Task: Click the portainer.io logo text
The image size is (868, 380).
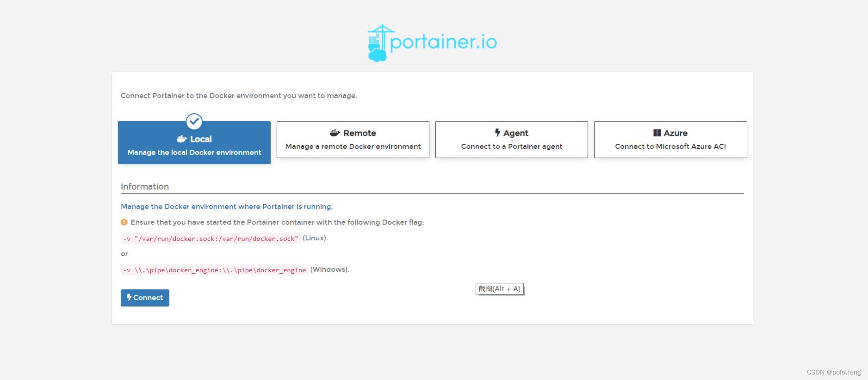Action: click(443, 43)
